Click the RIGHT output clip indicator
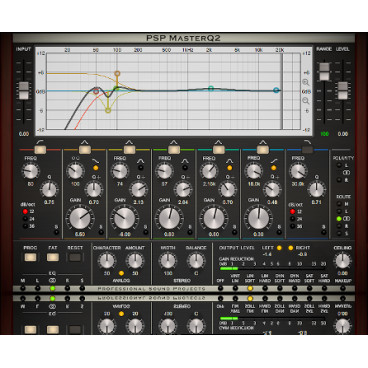Screen dimensions: 368x368 click(x=291, y=248)
